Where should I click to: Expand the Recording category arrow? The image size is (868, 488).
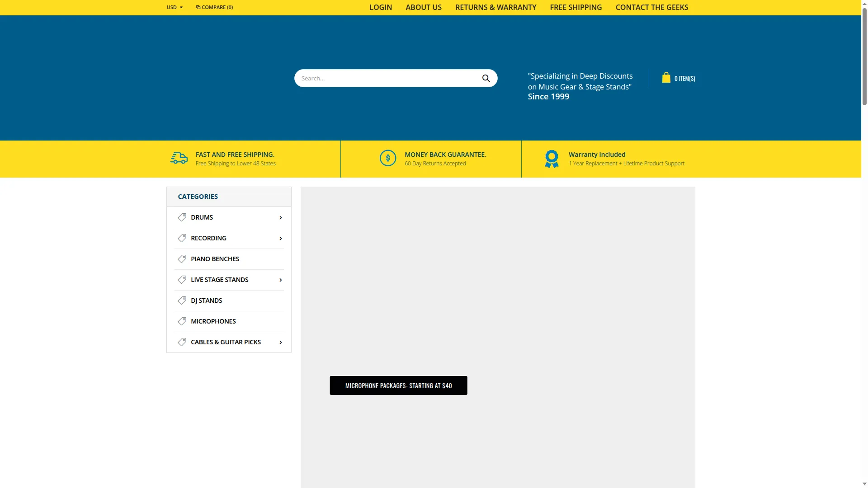click(281, 238)
